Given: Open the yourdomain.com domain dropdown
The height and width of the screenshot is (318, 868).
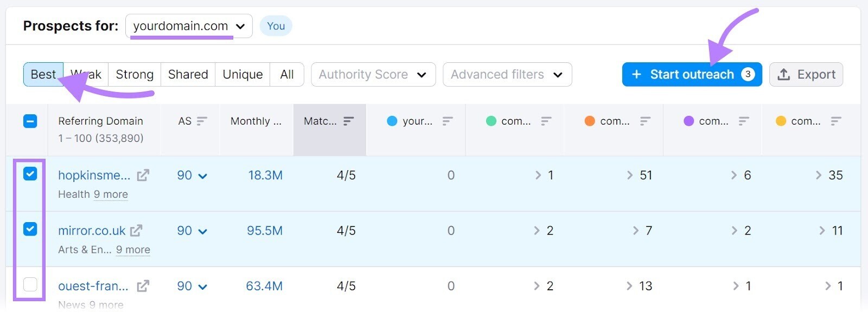Looking at the screenshot, I should tap(189, 26).
